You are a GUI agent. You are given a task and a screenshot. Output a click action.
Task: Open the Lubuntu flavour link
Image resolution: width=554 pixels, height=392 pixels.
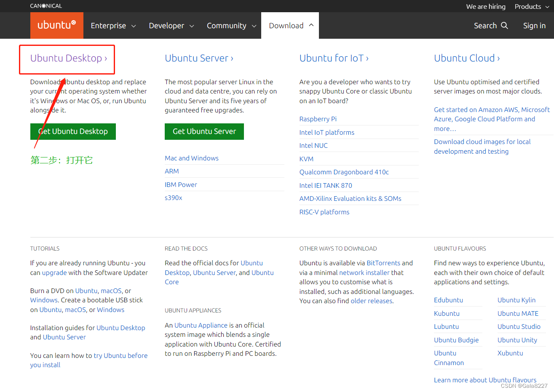[446, 326]
